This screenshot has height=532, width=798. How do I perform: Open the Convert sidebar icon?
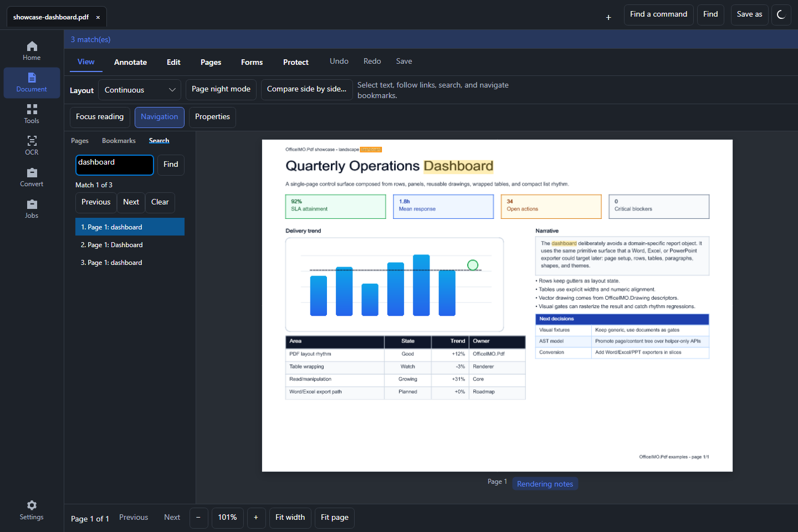[x=32, y=172]
